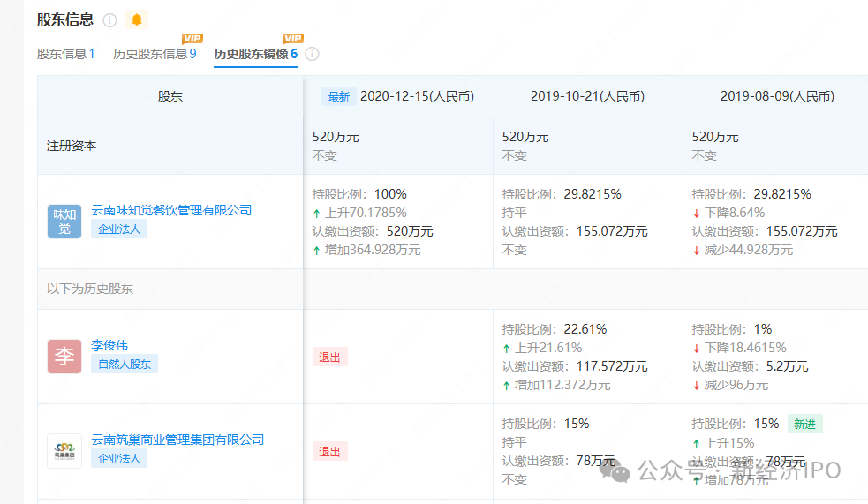The height and width of the screenshot is (504, 868).
Task: Click the 以下为历史股东 section label
Action: click(x=90, y=289)
